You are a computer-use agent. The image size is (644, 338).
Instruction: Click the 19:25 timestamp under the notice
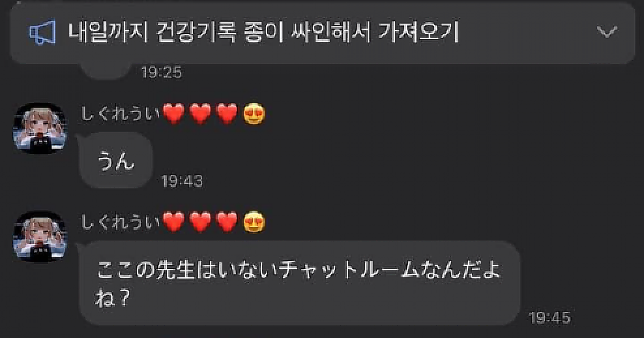click(162, 72)
